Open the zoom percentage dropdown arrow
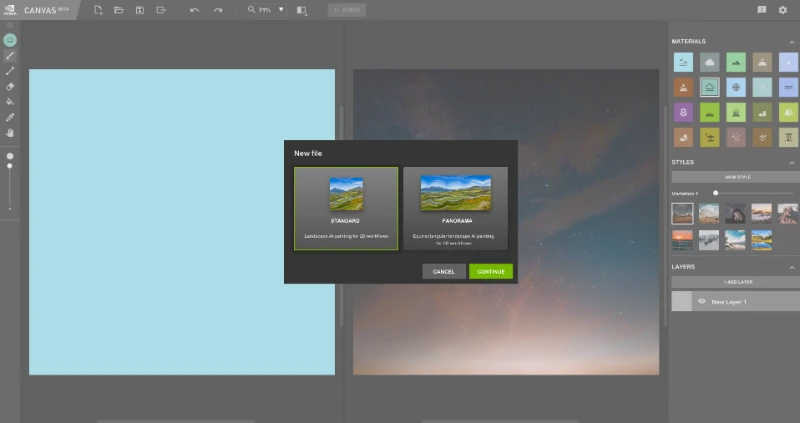Viewport: 800px width, 423px height. pos(281,10)
